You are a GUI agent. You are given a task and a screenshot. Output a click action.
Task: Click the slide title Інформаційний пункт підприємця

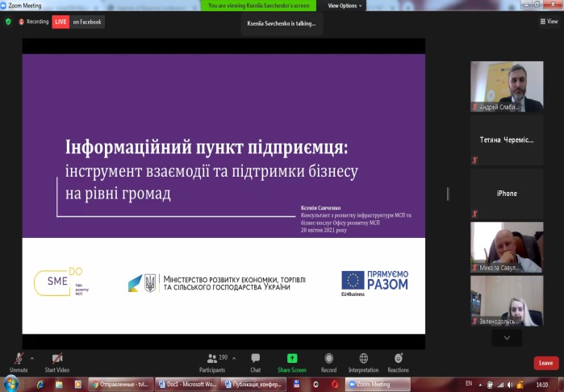coord(207,148)
